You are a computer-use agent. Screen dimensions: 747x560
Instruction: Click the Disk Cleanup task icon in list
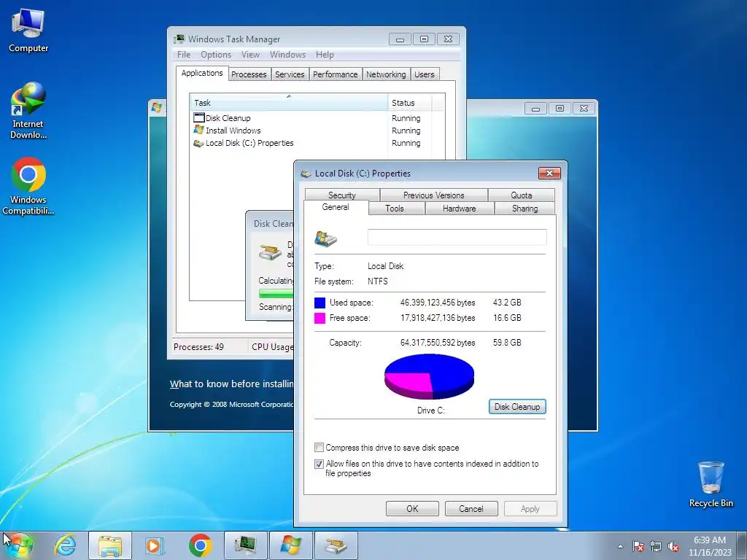click(x=198, y=117)
